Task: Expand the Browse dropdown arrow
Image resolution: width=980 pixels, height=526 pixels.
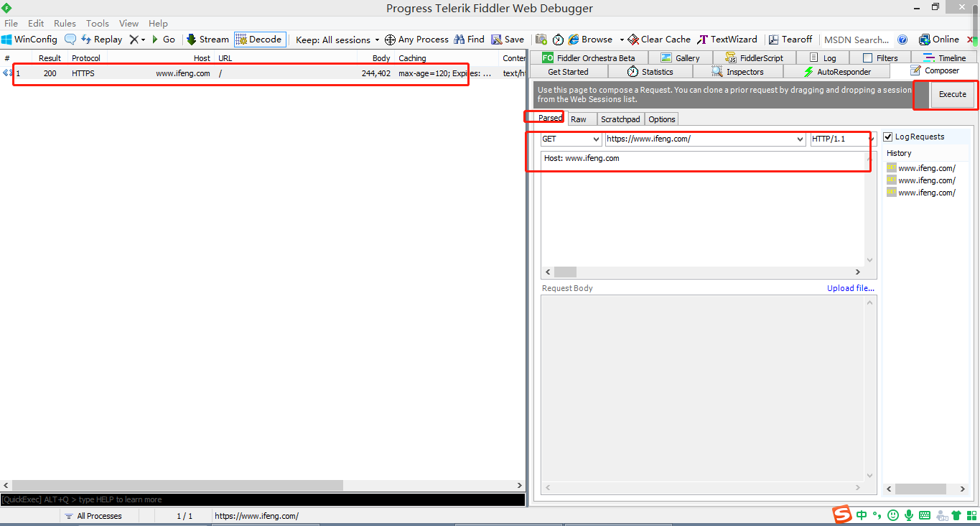Action: click(x=622, y=40)
